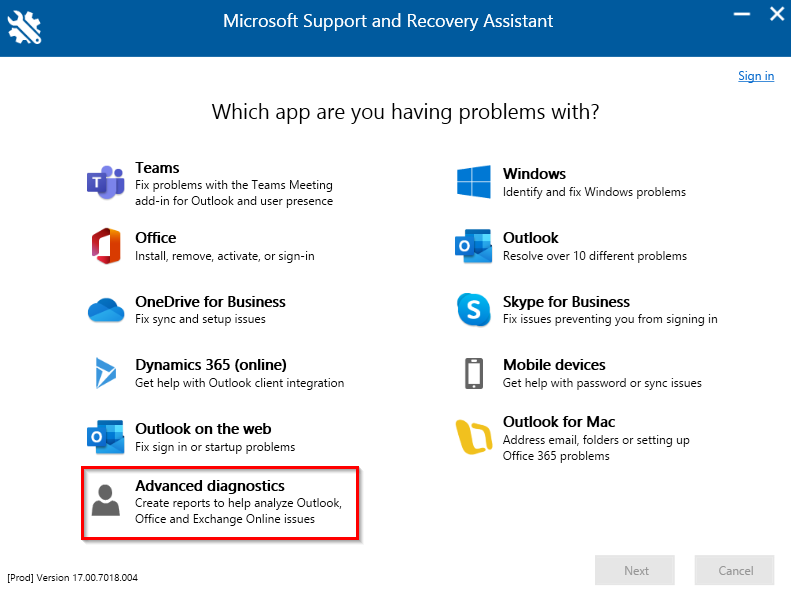
Task: Click the Teams app icon
Action: coord(105,183)
